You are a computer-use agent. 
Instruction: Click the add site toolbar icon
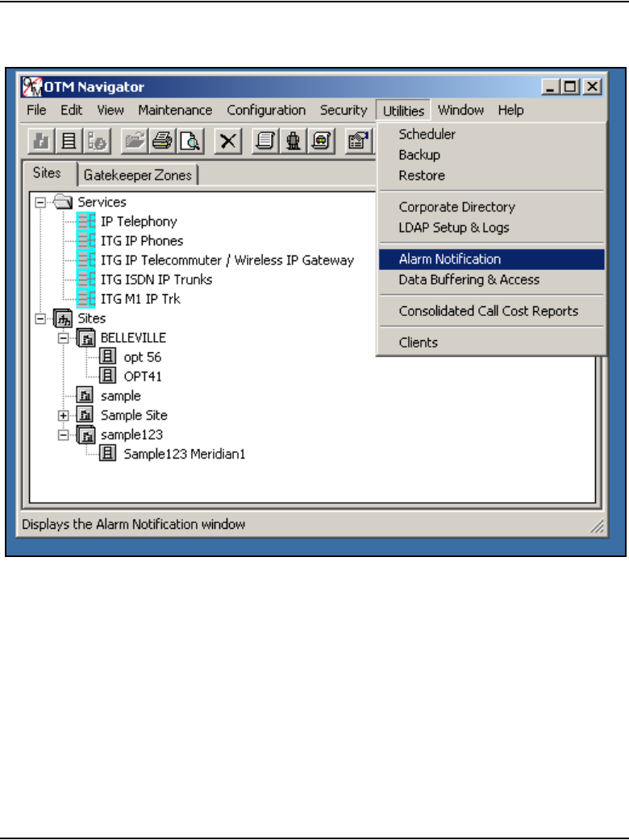(x=41, y=141)
